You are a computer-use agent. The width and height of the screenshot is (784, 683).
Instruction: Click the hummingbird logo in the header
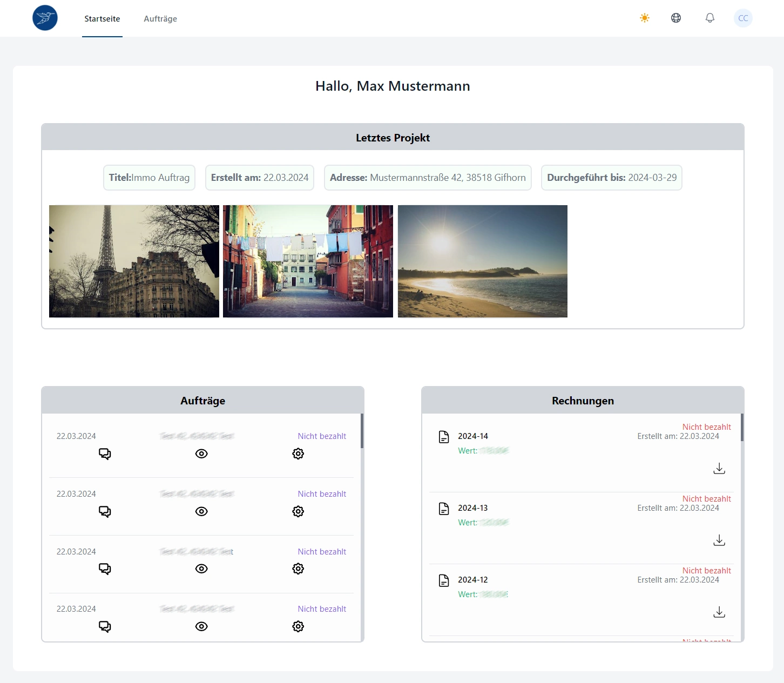point(45,18)
